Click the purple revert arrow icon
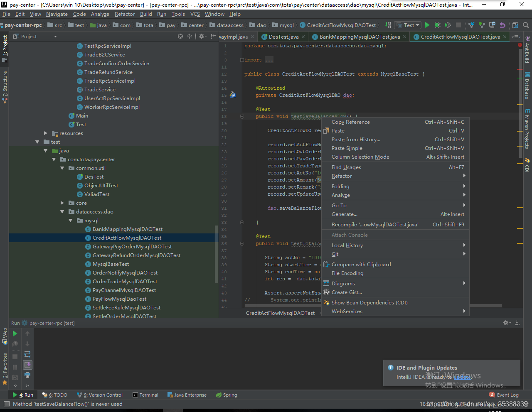The height and width of the screenshot is (412, 532). (502, 25)
